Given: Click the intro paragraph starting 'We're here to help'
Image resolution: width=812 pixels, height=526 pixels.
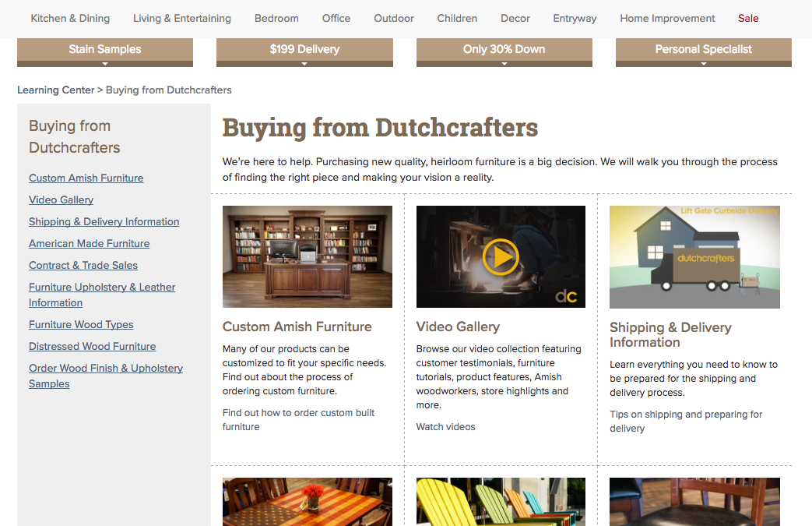Looking at the screenshot, I should (501, 169).
